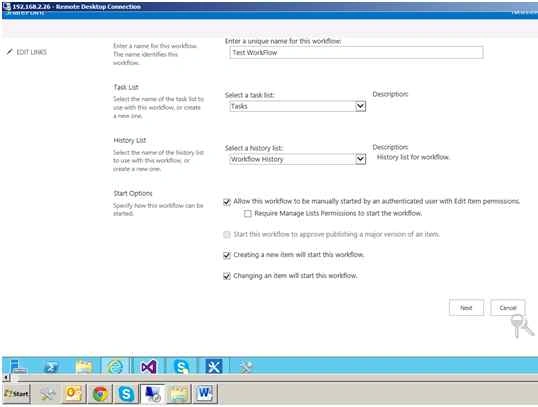538x407 pixels.
Task: Select Remote Desktop Connection taskbar button
Action: [152, 394]
